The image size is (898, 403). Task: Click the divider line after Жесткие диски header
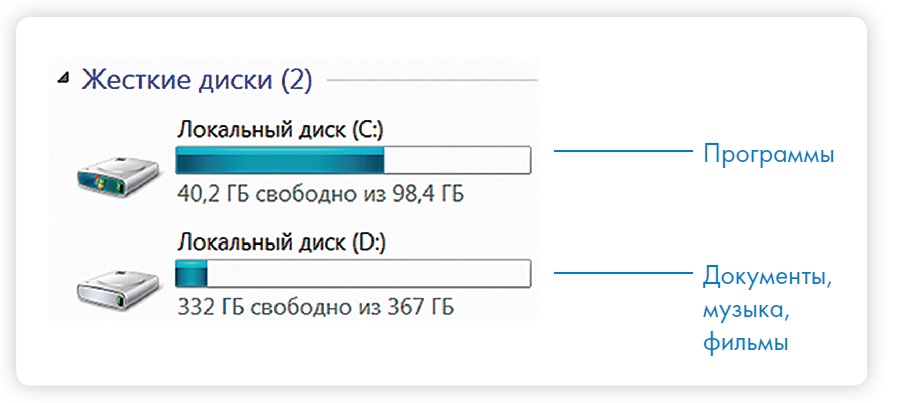tap(432, 79)
